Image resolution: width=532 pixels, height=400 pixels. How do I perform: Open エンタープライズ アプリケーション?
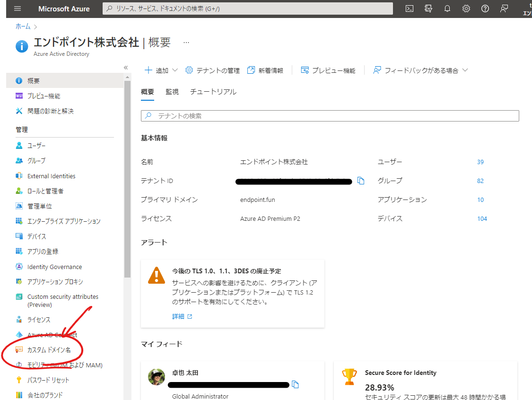(x=64, y=221)
